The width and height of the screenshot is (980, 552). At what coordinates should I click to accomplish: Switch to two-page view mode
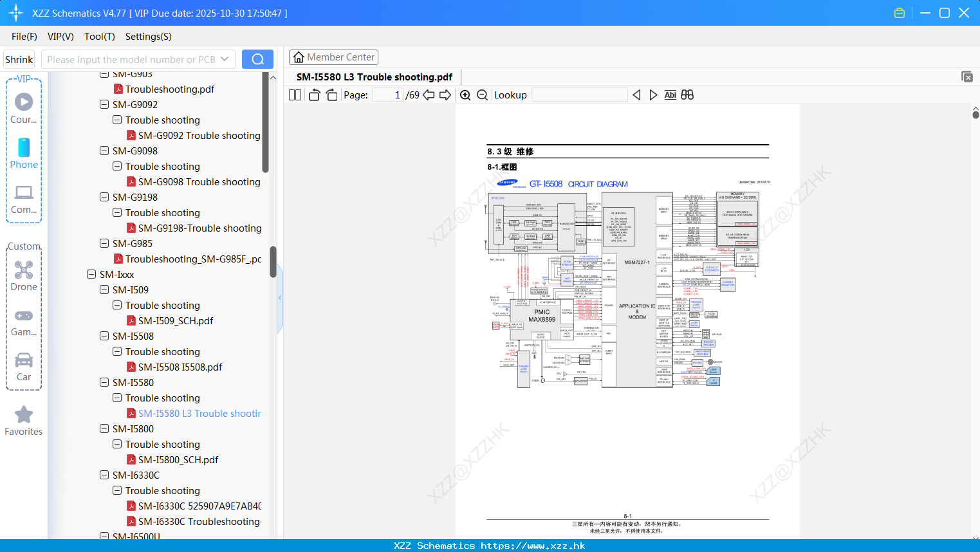point(294,95)
